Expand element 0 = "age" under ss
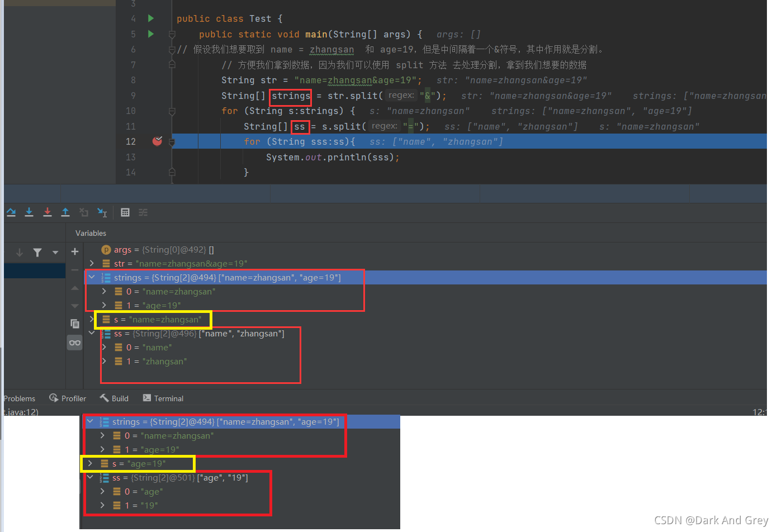The height and width of the screenshot is (532, 777). [x=102, y=491]
